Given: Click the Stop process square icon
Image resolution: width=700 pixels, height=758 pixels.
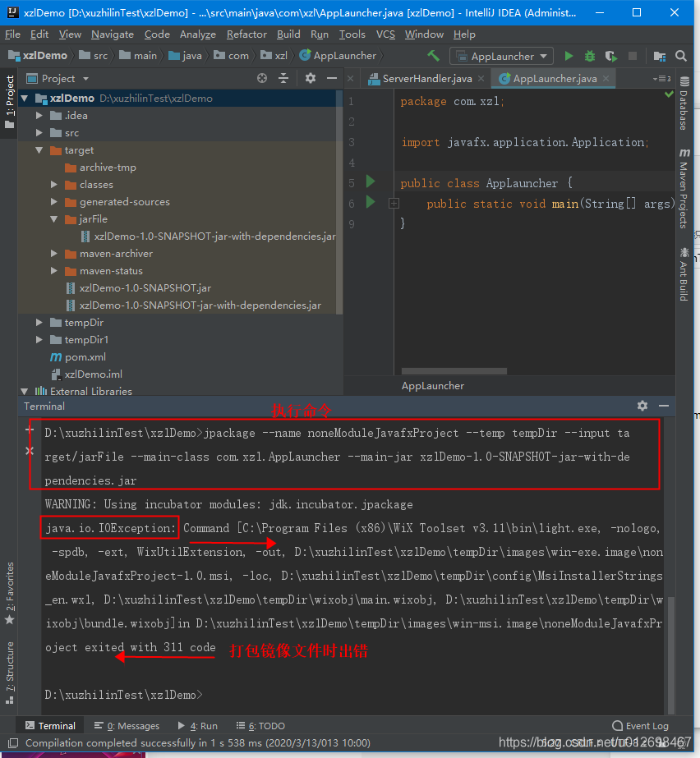Looking at the screenshot, I should pyautogui.click(x=633, y=56).
